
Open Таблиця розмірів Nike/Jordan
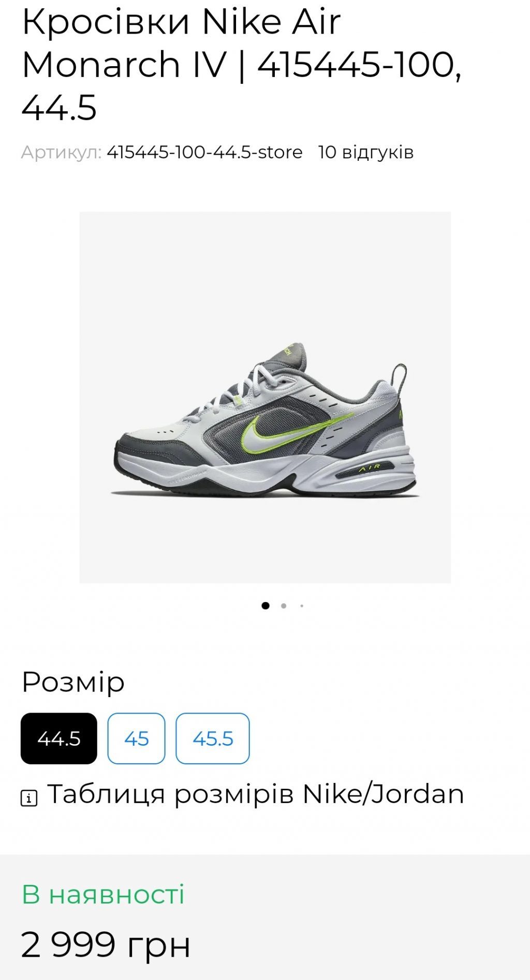pyautogui.click(x=256, y=794)
